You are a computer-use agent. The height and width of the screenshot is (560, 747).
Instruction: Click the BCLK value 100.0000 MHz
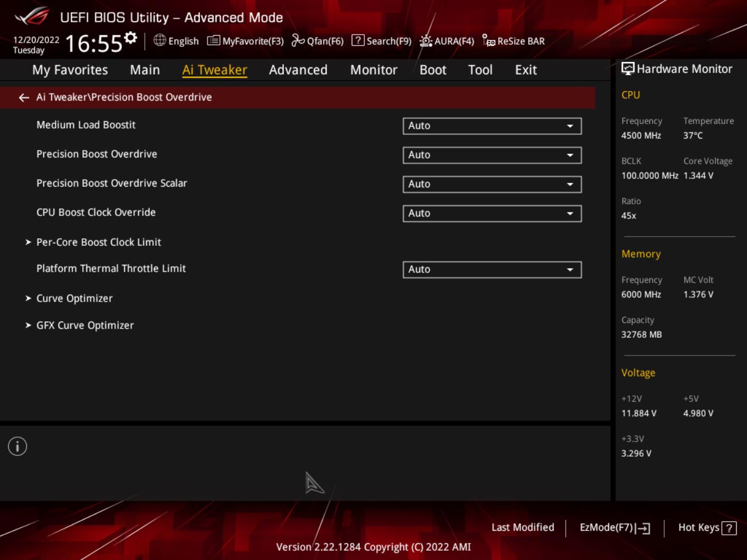[x=650, y=176]
